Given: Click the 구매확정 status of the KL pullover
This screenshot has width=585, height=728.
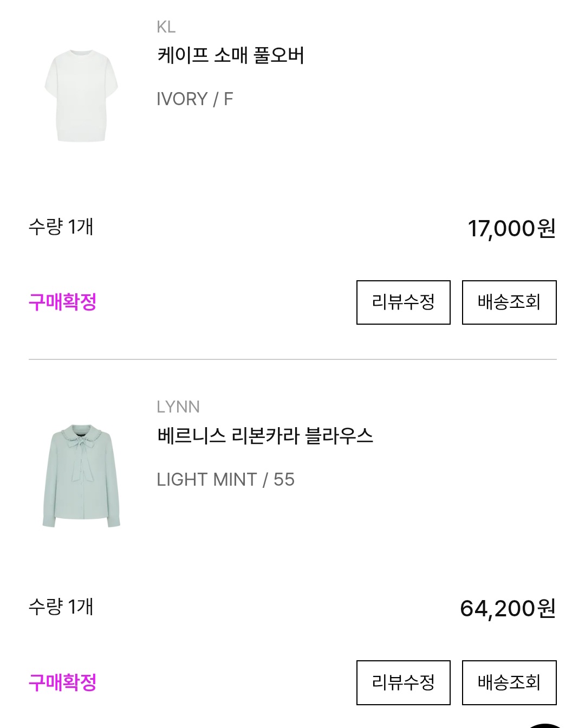Looking at the screenshot, I should pyautogui.click(x=62, y=302).
